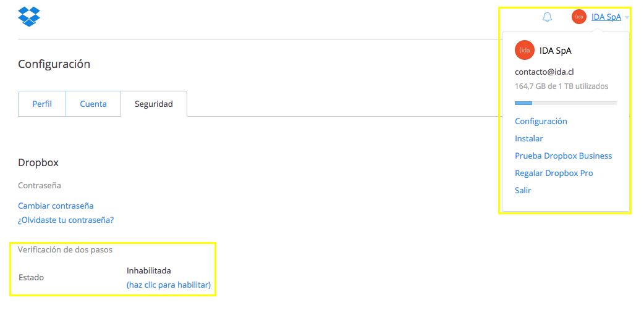Image resolution: width=644 pixels, height=313 pixels.
Task: Click the storage usage progress bar
Action: [x=566, y=102]
